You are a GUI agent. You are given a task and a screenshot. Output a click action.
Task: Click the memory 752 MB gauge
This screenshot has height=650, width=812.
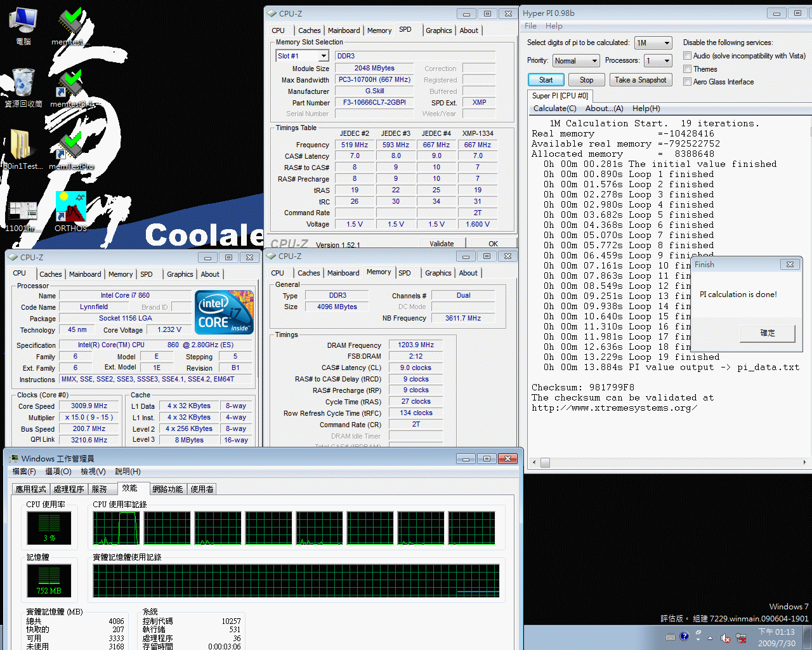pyautogui.click(x=49, y=581)
